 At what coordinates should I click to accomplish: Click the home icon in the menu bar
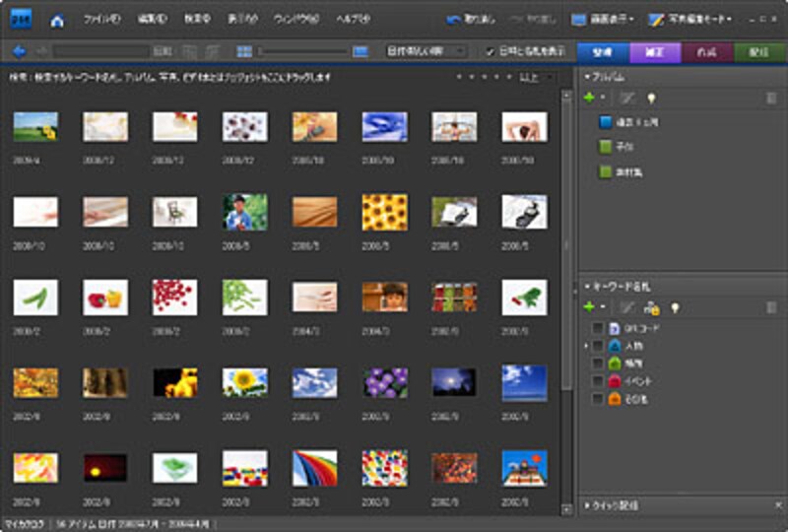(57, 20)
